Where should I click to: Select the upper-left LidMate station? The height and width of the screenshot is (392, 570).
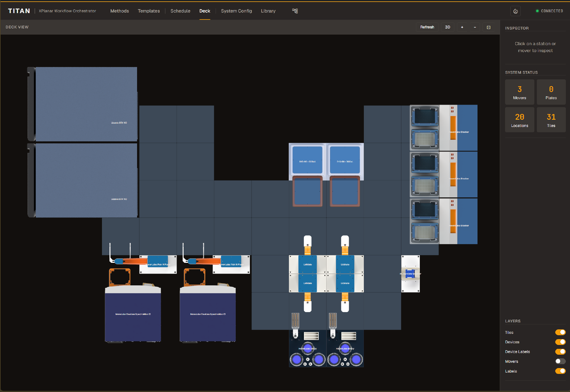(x=308, y=264)
